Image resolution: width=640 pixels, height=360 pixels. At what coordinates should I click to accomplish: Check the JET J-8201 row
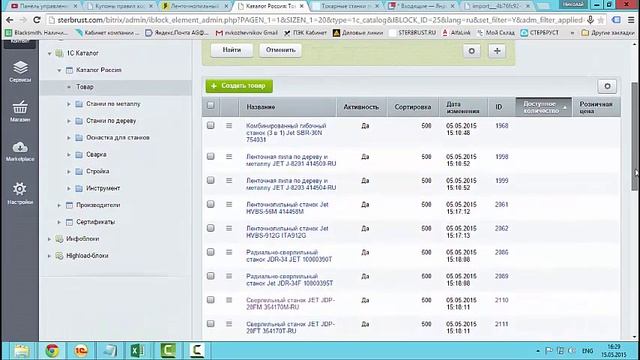tap(211, 157)
